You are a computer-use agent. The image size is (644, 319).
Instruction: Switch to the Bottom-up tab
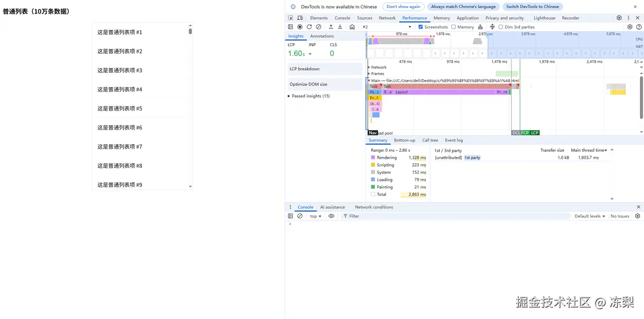point(405,140)
